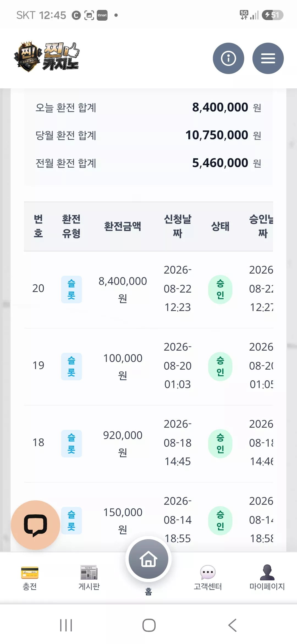Tap the Android recent apps button
Viewport: 297px width, 644px height.
click(66, 625)
